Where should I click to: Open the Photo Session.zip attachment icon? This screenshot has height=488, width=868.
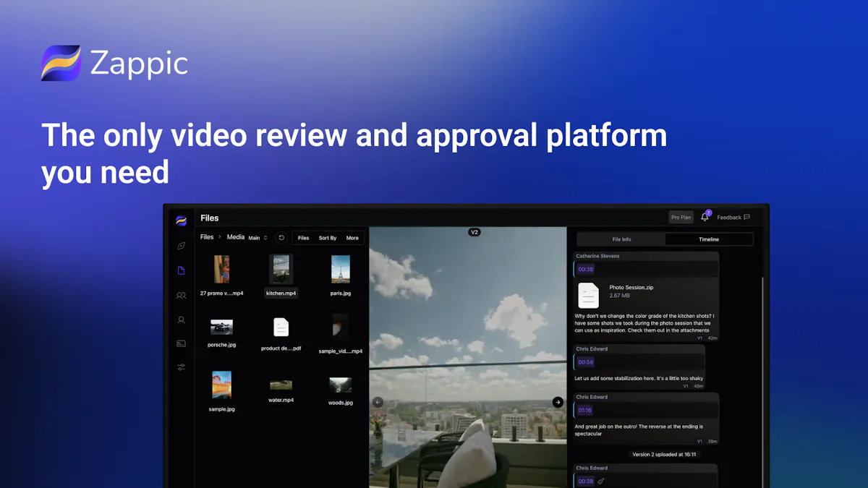(588, 295)
